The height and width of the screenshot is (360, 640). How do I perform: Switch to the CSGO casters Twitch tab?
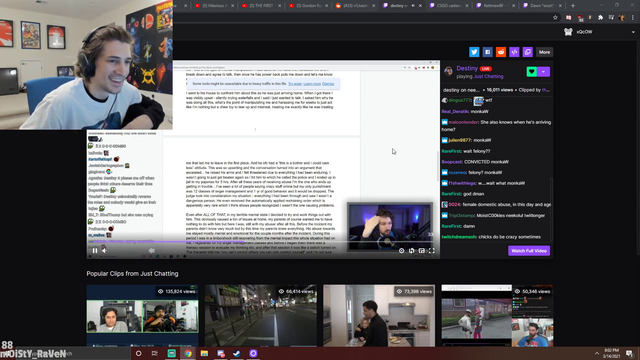pyautogui.click(x=449, y=6)
